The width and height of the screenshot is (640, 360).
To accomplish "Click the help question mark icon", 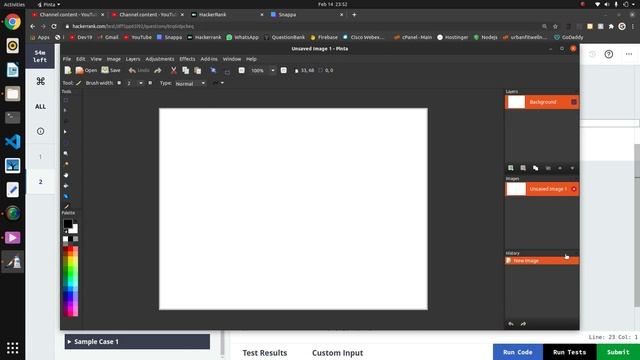I will point(609,54).
